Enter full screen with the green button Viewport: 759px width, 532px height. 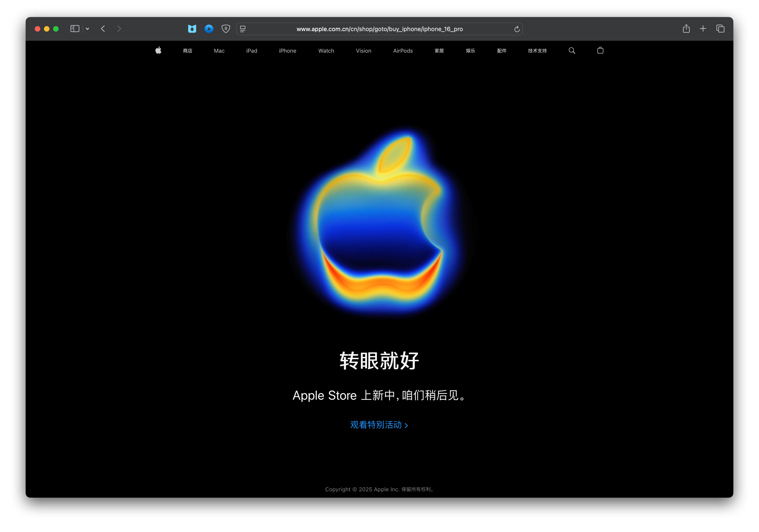coord(56,29)
